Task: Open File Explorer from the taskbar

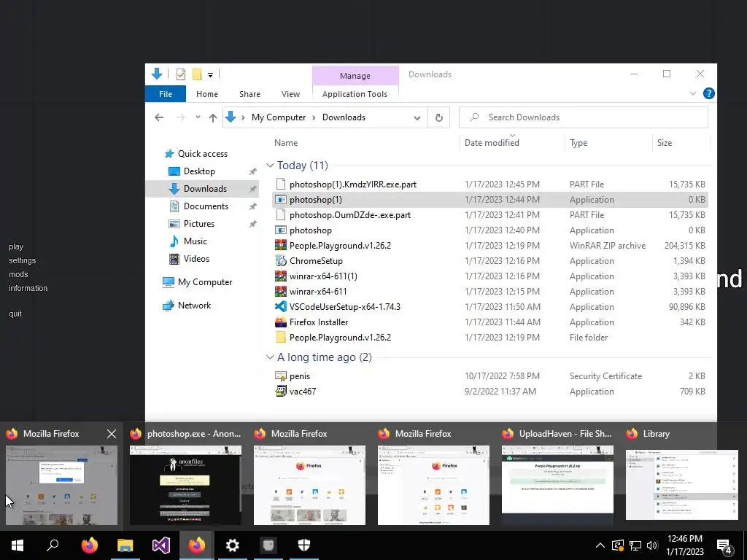Action: [x=125, y=545]
